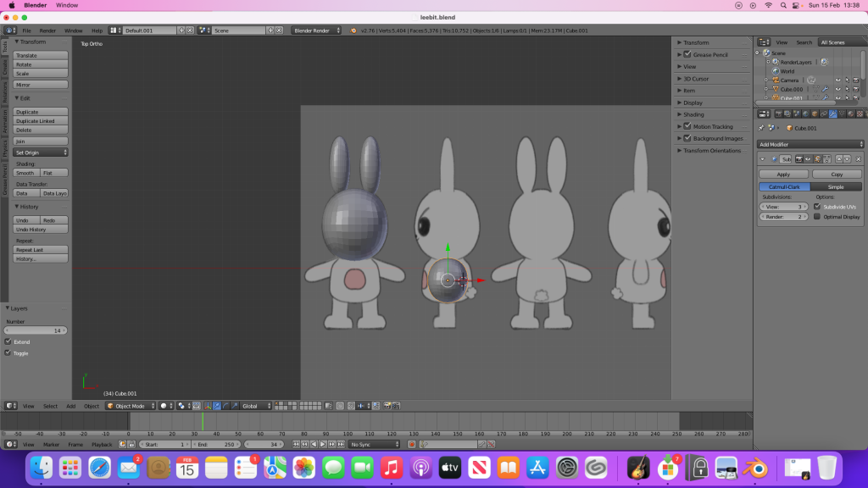Viewport: 868px width, 488px height.
Task: Open the Object Mode selector dropdown
Action: pos(131,406)
